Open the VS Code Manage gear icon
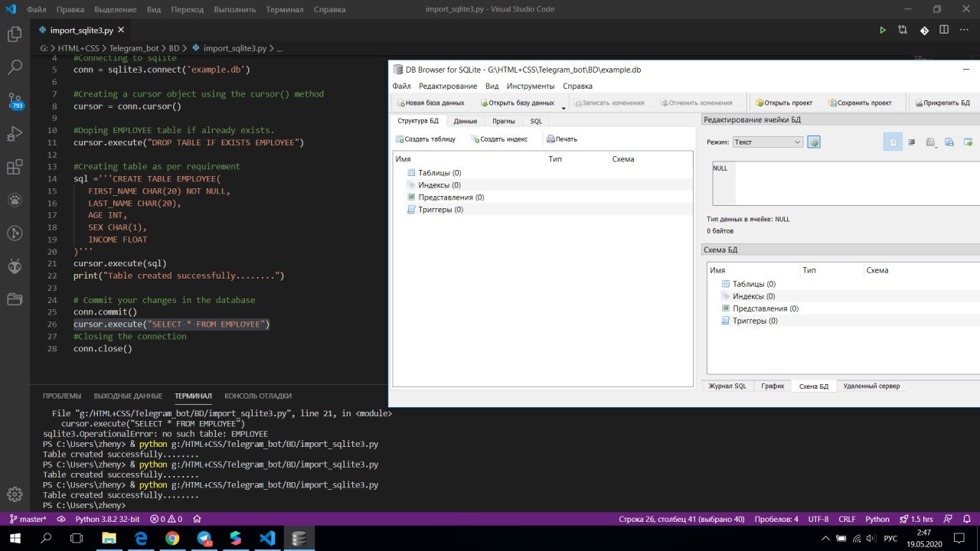The height and width of the screenshot is (551, 980). (15, 494)
